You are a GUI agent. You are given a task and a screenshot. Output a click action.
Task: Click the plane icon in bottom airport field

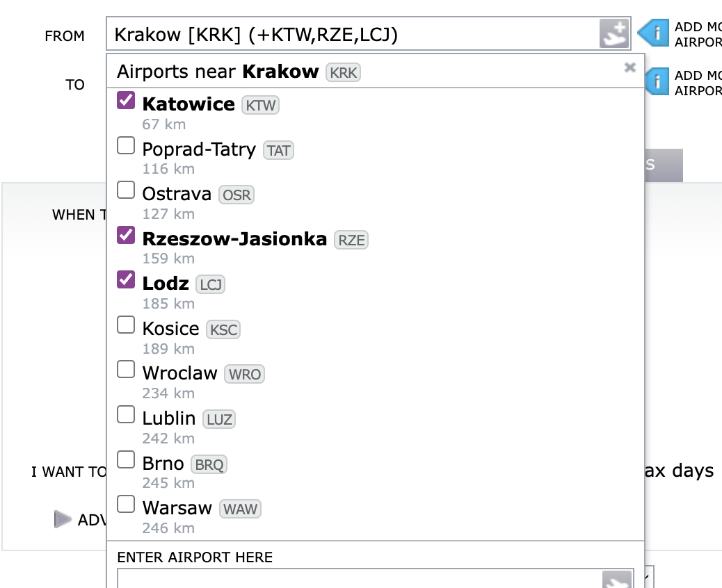pos(617,581)
